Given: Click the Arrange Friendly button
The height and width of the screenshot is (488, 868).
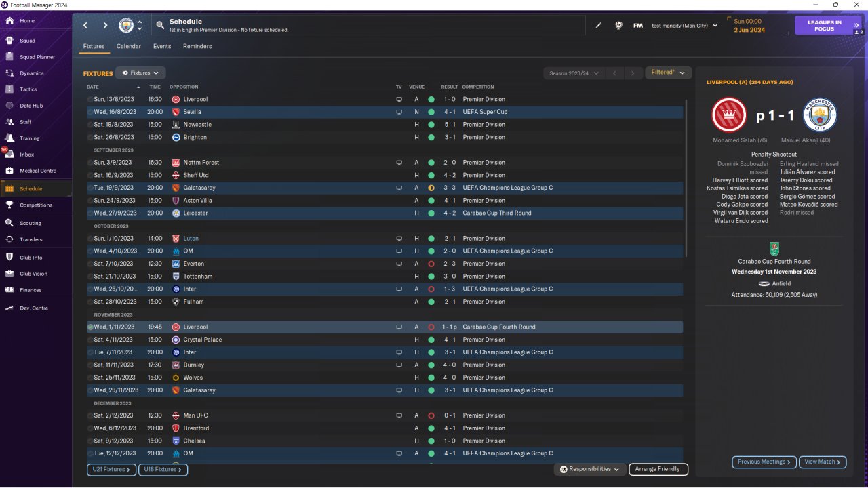Looking at the screenshot, I should (x=658, y=469).
